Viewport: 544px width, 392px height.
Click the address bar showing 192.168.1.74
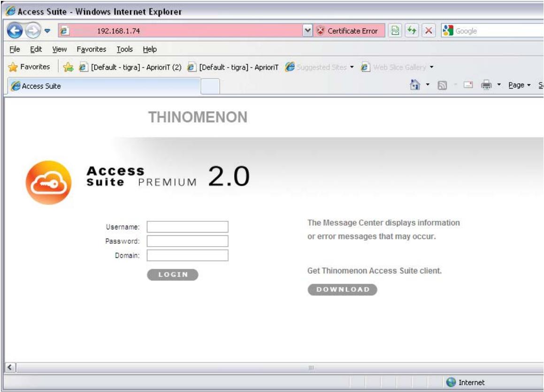point(180,31)
